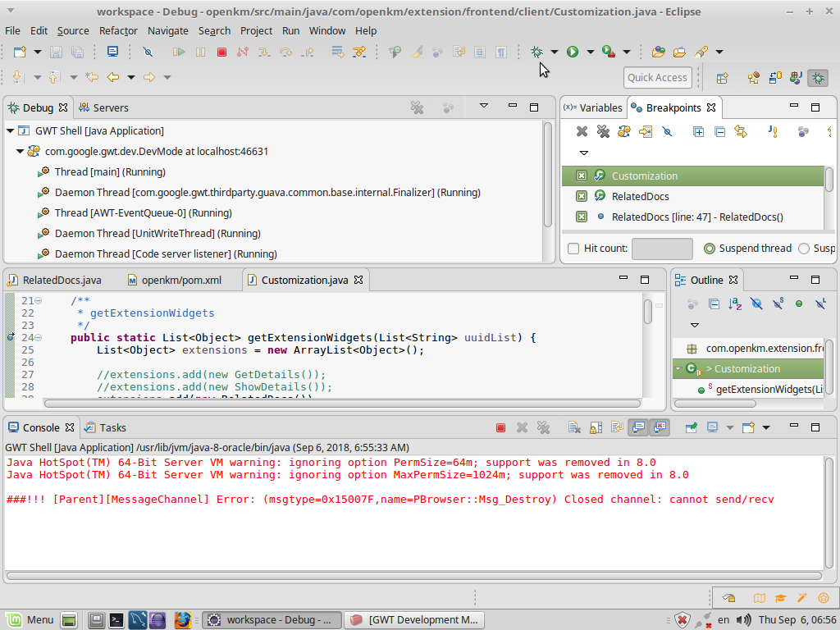This screenshot has width=840, height=630.
Task: Enable the Hit count checkbox
Action: click(x=574, y=249)
